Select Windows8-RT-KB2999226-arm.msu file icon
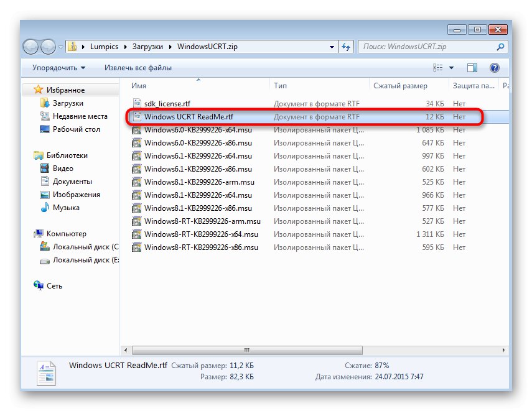 pyautogui.click(x=136, y=221)
